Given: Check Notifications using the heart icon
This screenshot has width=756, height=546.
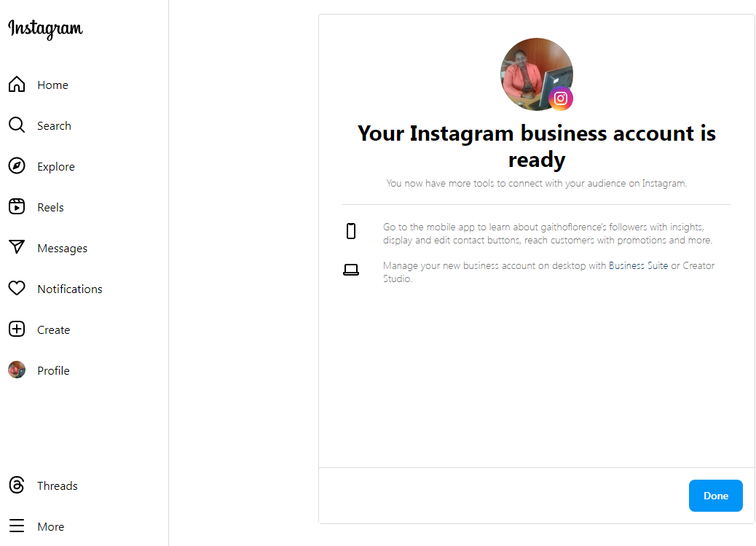Looking at the screenshot, I should [16, 288].
